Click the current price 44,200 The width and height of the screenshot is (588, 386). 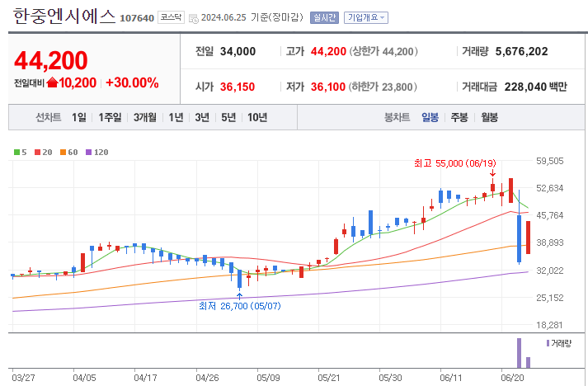(50, 60)
